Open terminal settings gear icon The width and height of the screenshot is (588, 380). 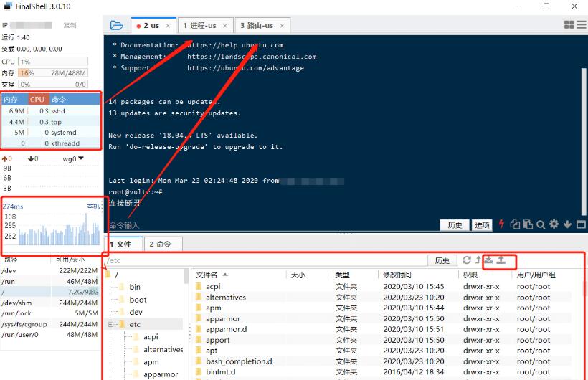click(554, 224)
